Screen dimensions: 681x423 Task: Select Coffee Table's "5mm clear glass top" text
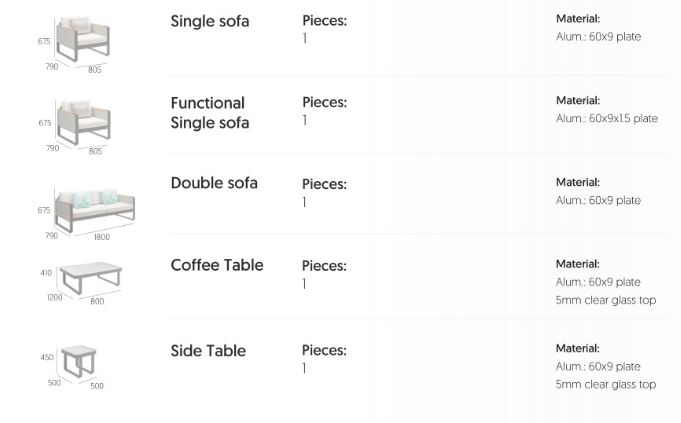click(606, 300)
